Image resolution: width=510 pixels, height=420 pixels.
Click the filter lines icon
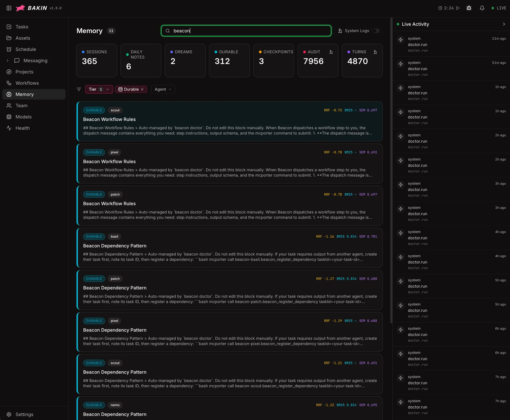pyautogui.click(x=79, y=89)
